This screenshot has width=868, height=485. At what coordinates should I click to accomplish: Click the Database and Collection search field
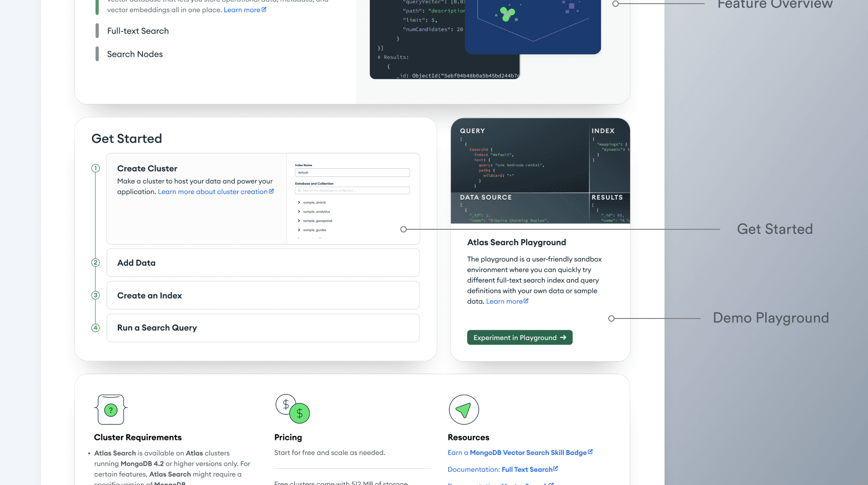(352, 191)
